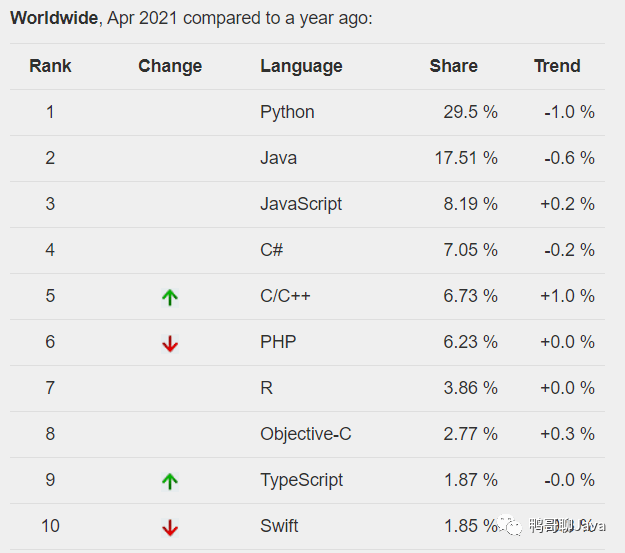The height and width of the screenshot is (553, 625).
Task: Click the +1.0 % trend value
Action: click(567, 296)
